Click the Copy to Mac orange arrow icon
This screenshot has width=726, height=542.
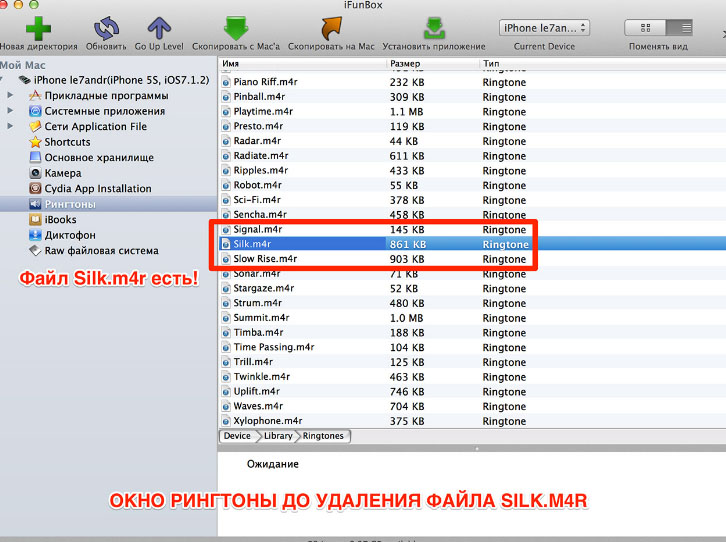[x=330, y=27]
